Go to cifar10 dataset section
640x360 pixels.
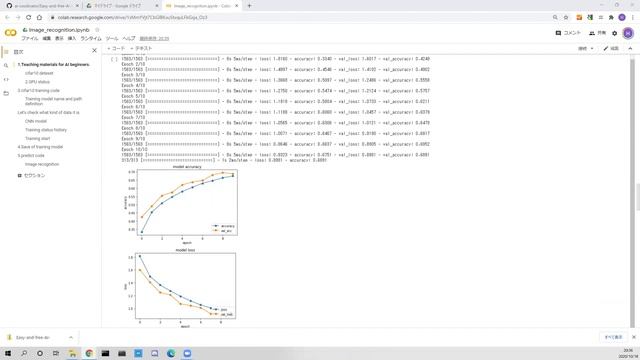point(39,73)
